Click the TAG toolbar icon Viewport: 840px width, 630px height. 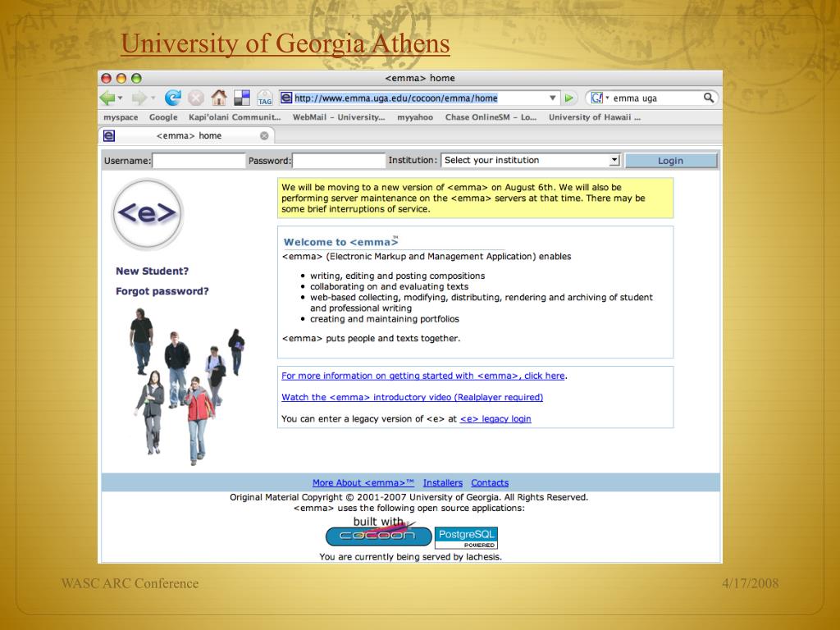tap(265, 98)
